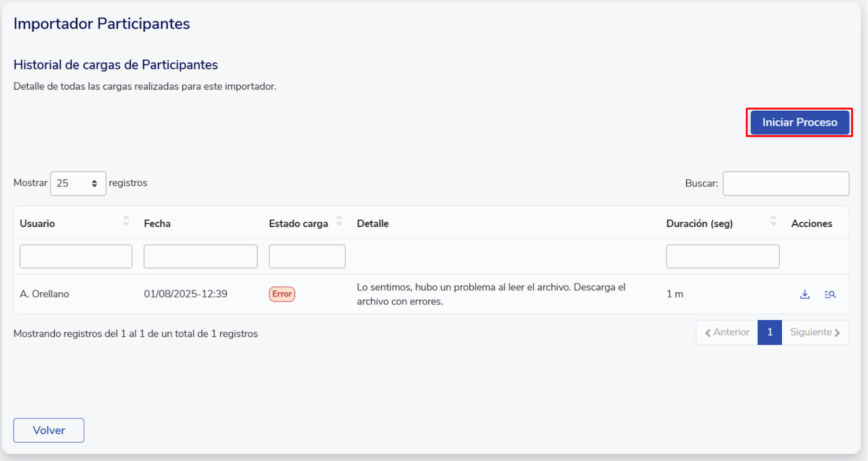Click the Duración filter input

click(723, 256)
